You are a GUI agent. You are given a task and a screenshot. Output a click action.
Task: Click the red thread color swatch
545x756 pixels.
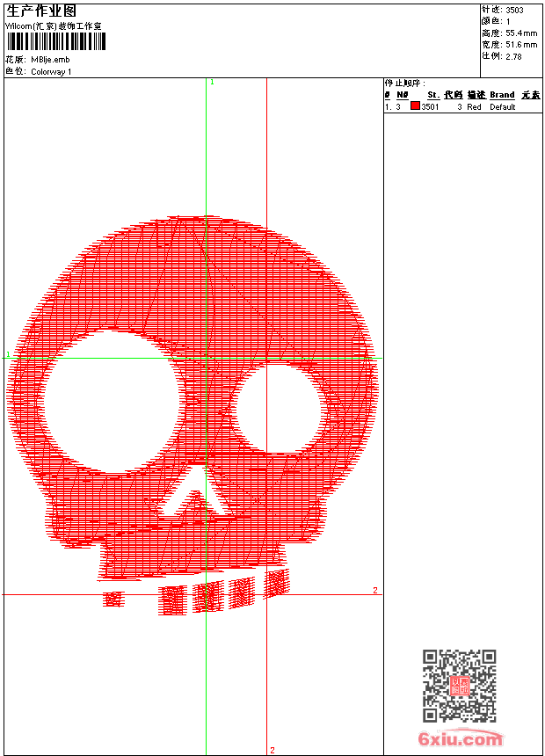tap(415, 106)
